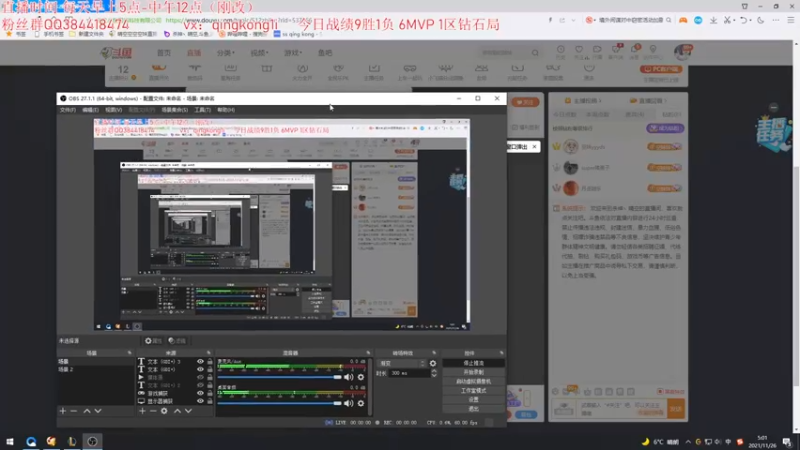Open Windows notification center icon
Screen dimensions: 800x450
pyautogui.click(x=787, y=442)
